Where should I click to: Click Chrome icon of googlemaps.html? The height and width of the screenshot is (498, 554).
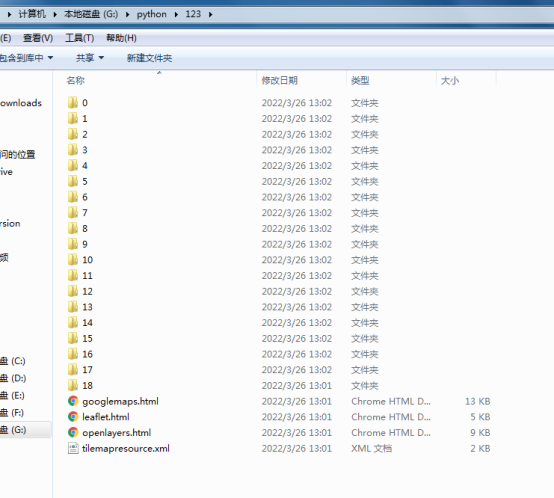73,401
